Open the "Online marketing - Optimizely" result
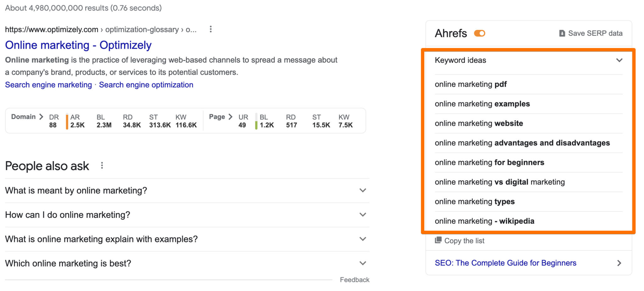This screenshot has height=291, width=644. point(78,45)
